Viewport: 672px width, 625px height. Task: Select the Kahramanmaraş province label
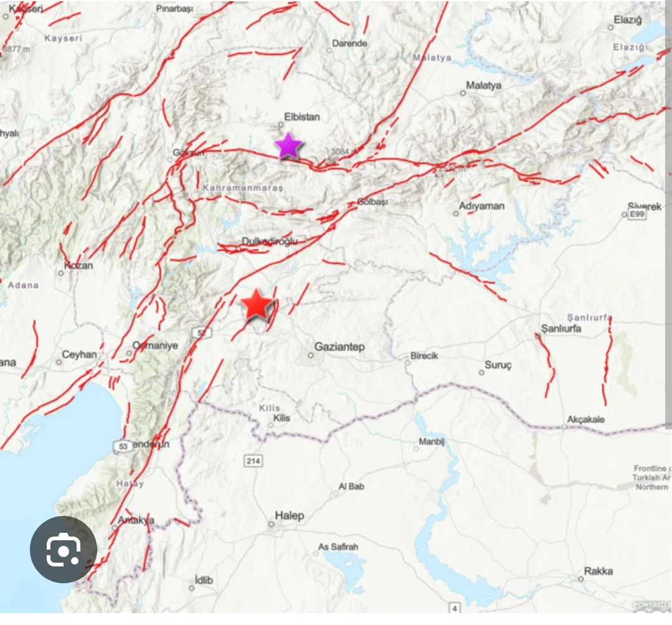pos(243,188)
